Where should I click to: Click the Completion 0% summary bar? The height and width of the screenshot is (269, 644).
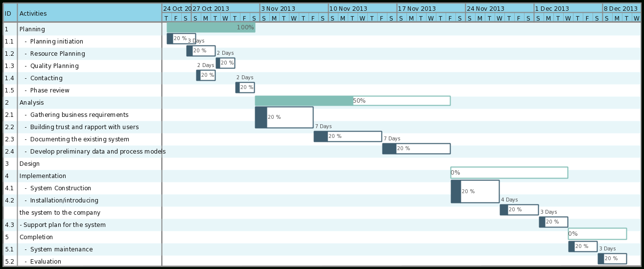click(x=597, y=234)
